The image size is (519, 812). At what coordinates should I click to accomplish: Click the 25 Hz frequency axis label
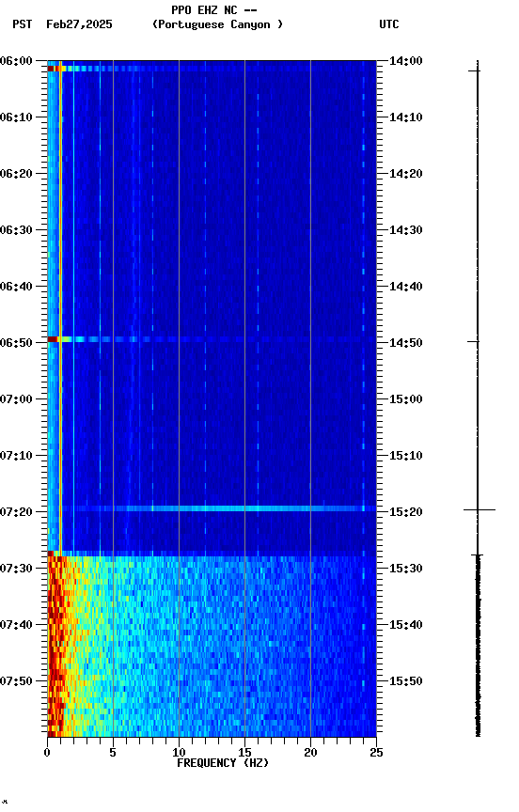(x=377, y=753)
